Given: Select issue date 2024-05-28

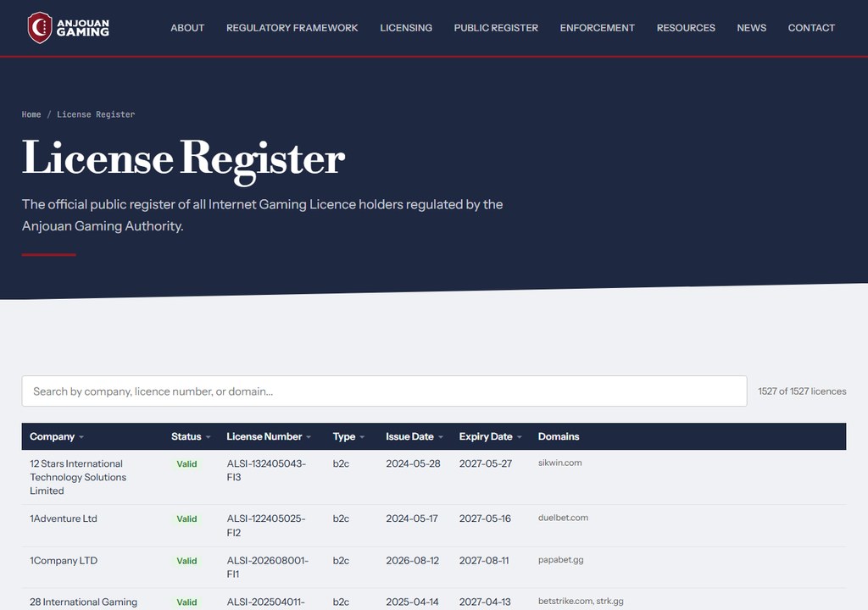Looking at the screenshot, I should click(x=413, y=464).
